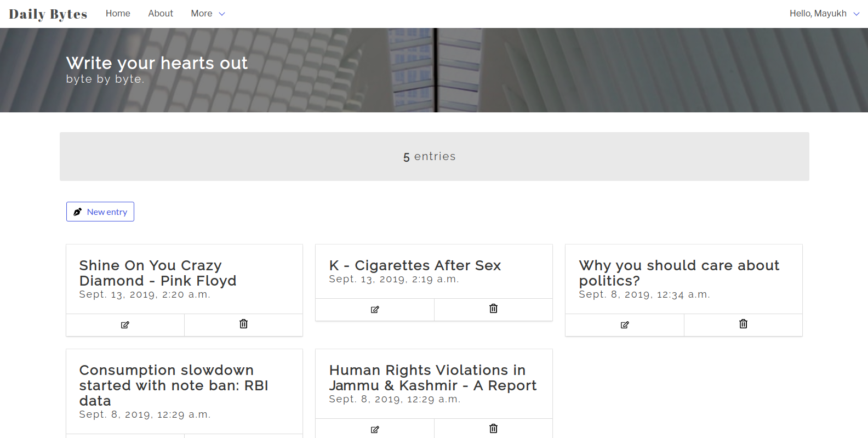This screenshot has height=438, width=868.
Task: Delete the K - Cigarettes After Sex entry
Action: pos(493,309)
